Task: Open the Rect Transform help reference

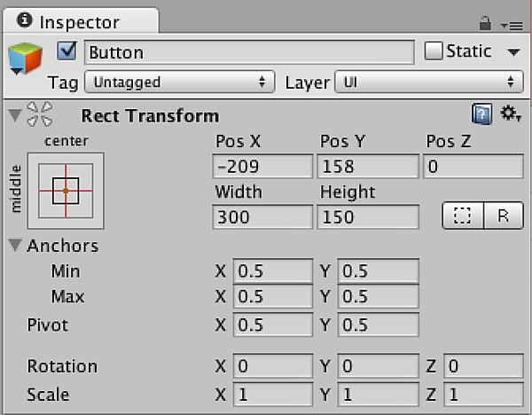Action: tap(481, 114)
